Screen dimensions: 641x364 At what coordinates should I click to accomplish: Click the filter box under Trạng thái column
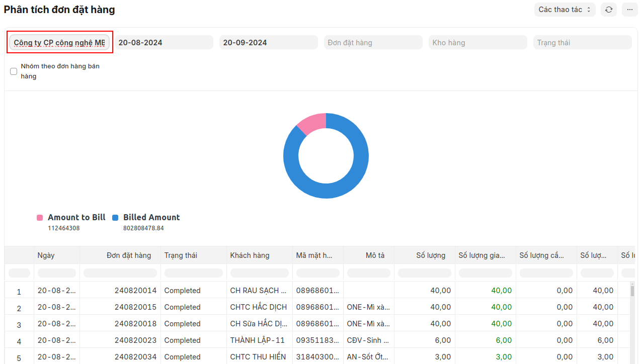tap(194, 273)
